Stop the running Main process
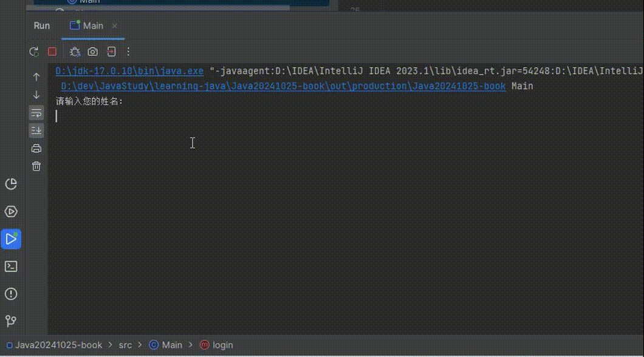 [x=52, y=52]
